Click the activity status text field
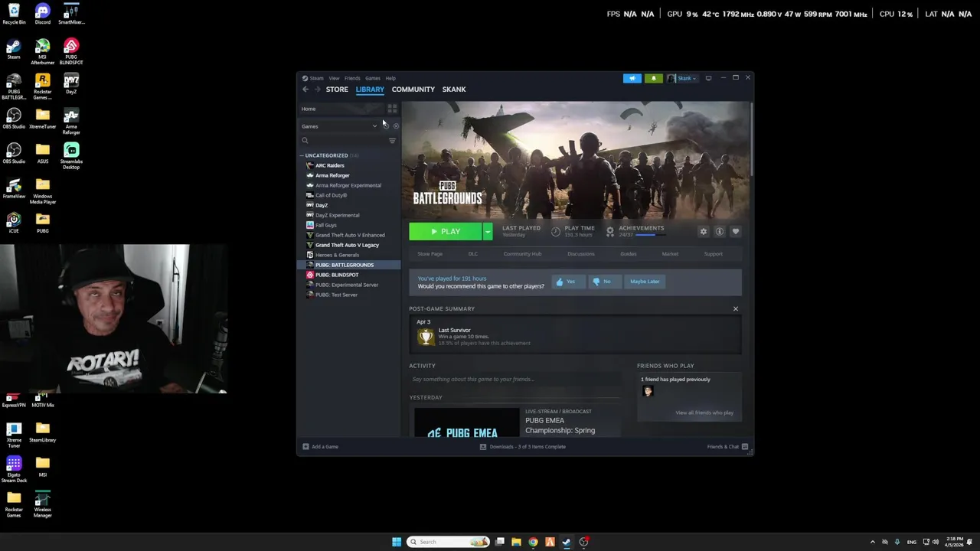 [x=517, y=380]
